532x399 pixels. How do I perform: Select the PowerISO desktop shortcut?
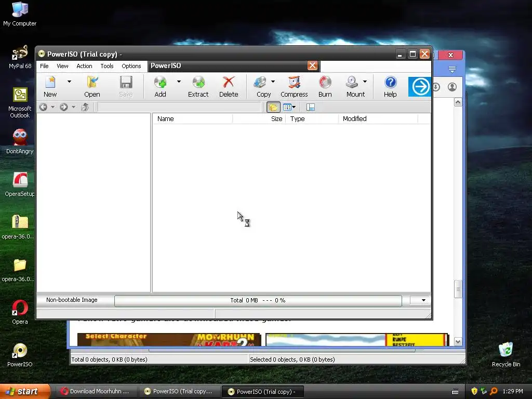point(20,355)
